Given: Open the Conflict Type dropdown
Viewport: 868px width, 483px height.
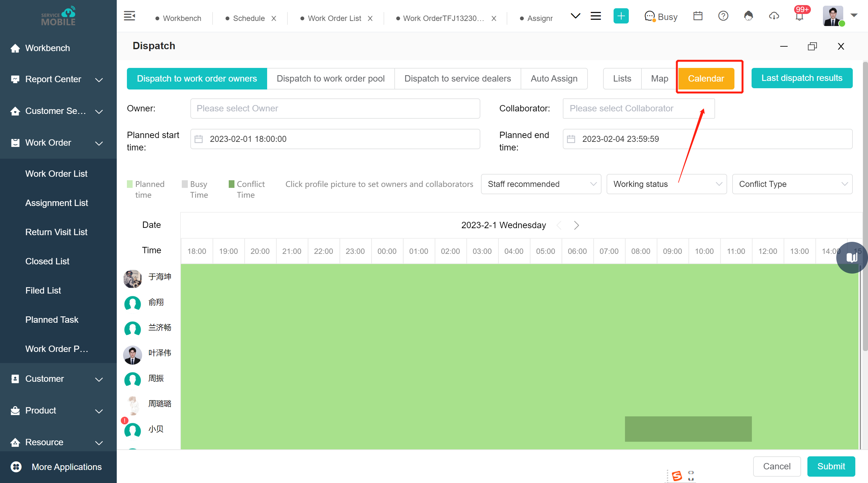Looking at the screenshot, I should tap(792, 184).
